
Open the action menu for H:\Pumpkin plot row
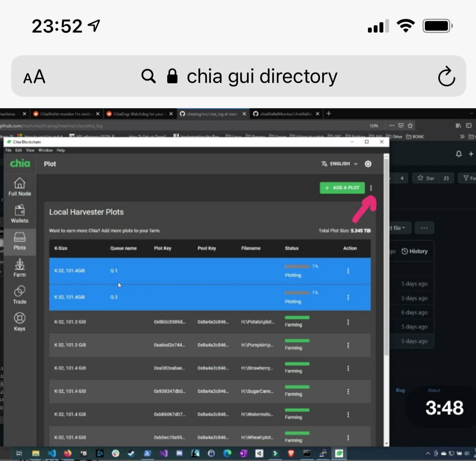(348, 345)
